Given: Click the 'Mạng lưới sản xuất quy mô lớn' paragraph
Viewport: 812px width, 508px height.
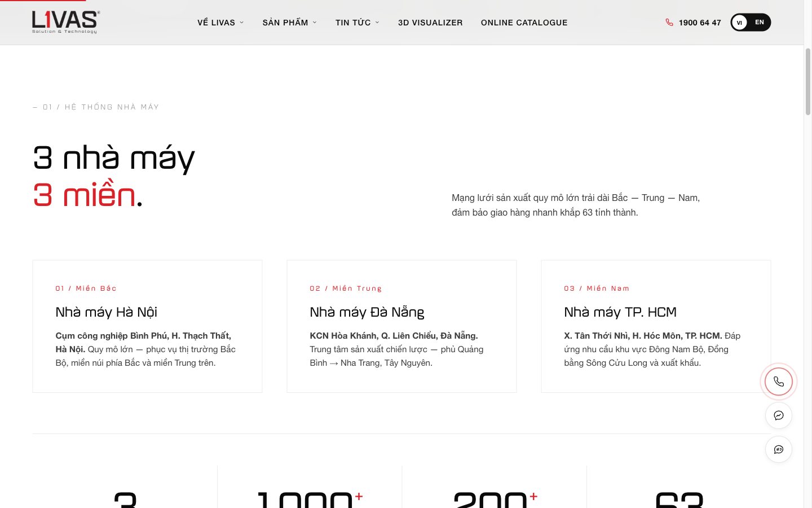Looking at the screenshot, I should [576, 205].
